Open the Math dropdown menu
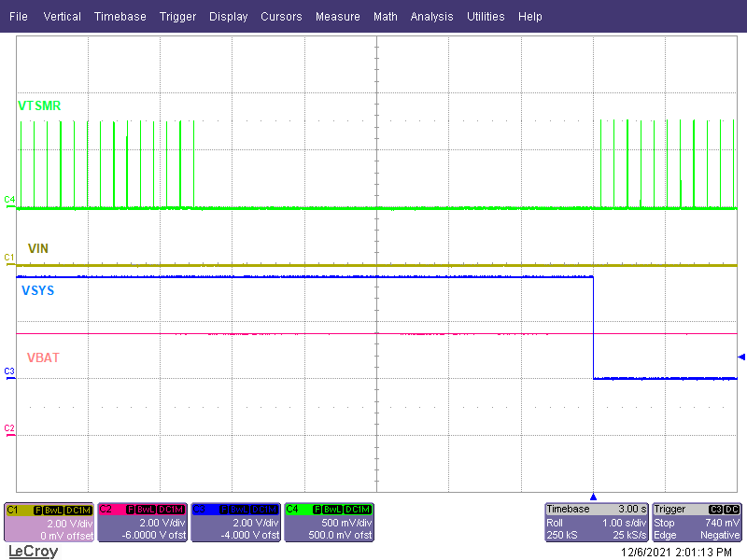747x560 pixels. 386,16
